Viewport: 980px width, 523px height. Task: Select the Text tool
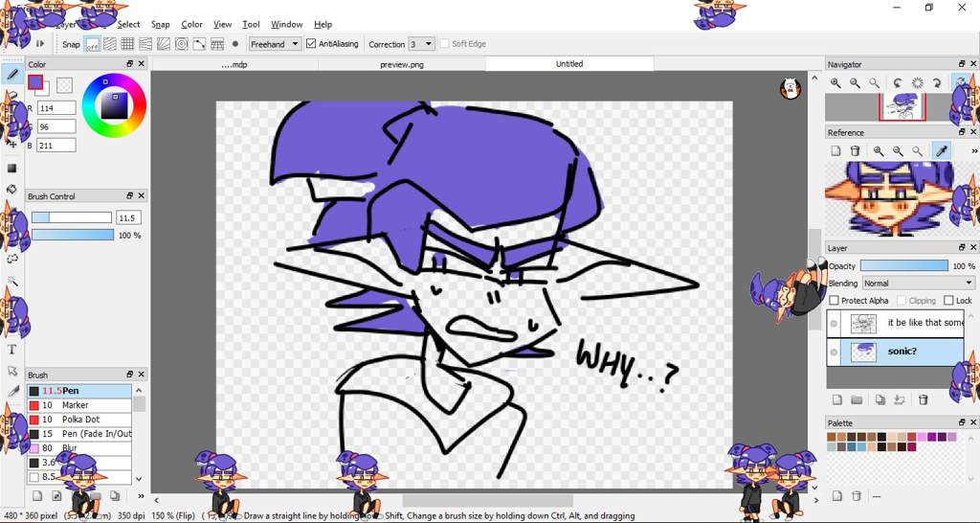11,349
